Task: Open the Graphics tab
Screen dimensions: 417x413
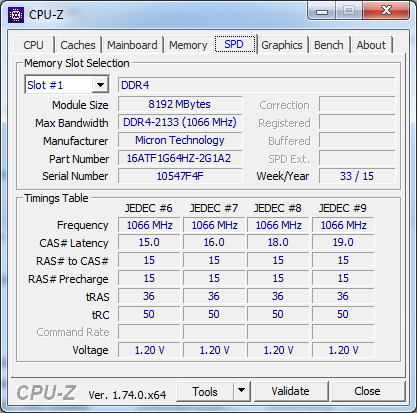Action: 282,45
